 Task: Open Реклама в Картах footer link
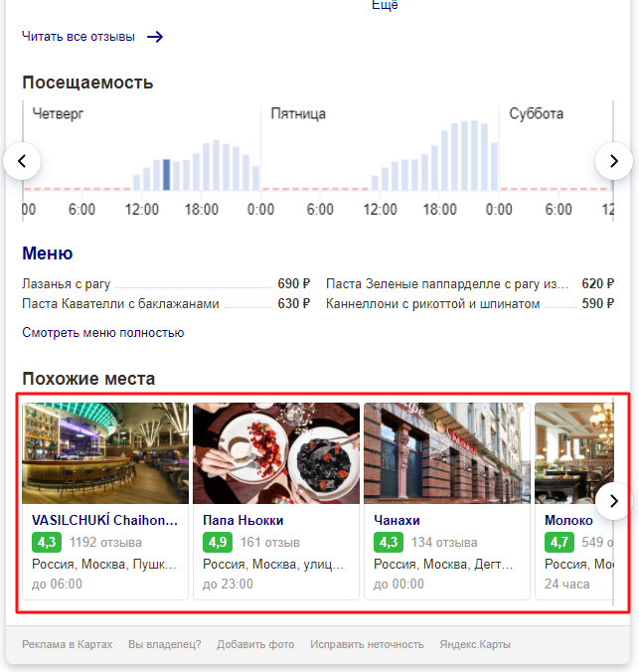[x=68, y=644]
